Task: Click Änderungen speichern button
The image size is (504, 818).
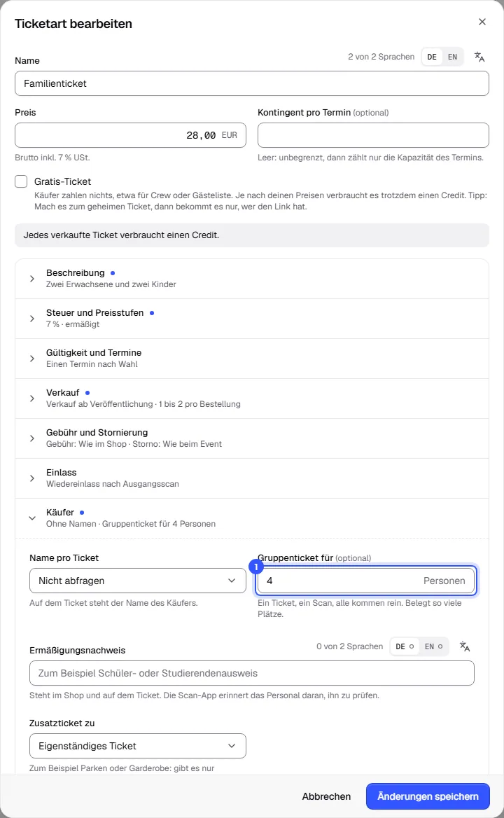Action: click(428, 796)
